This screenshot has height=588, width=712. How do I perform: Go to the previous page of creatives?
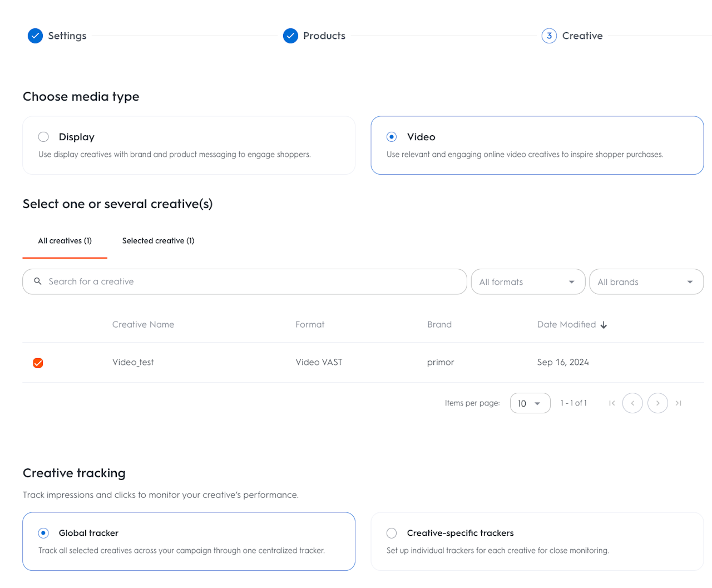pyautogui.click(x=632, y=403)
